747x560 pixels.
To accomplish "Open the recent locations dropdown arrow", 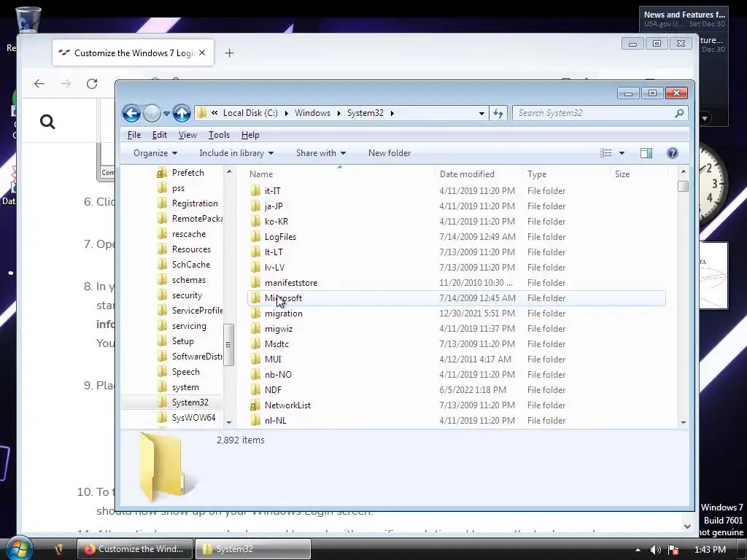I will tap(166, 113).
